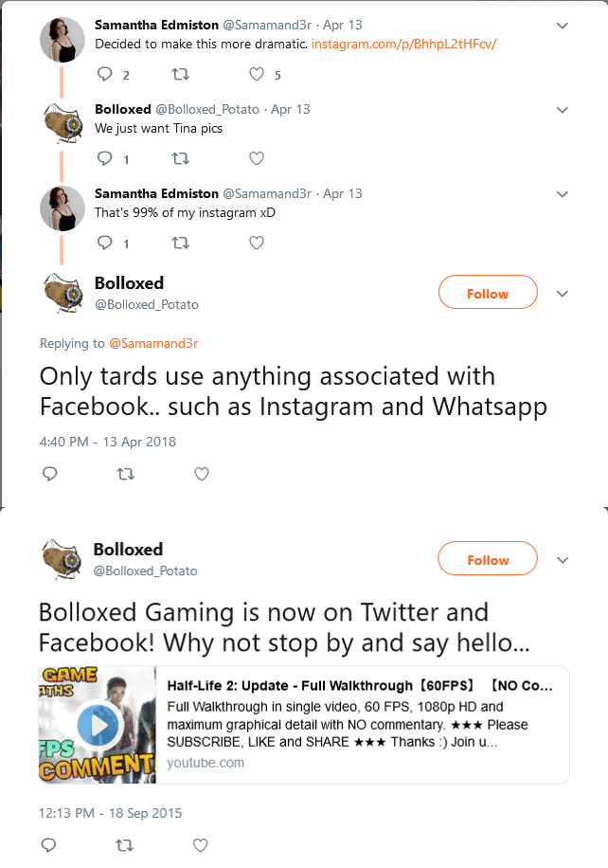
Task: Reply to Samantha's 'more dramatic' tweet
Action: tap(104, 74)
